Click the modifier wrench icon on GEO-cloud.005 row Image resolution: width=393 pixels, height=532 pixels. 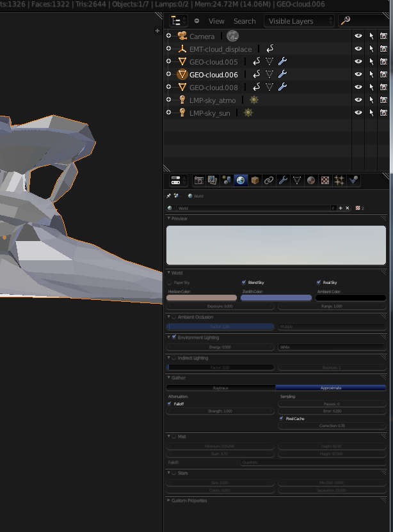(x=282, y=61)
